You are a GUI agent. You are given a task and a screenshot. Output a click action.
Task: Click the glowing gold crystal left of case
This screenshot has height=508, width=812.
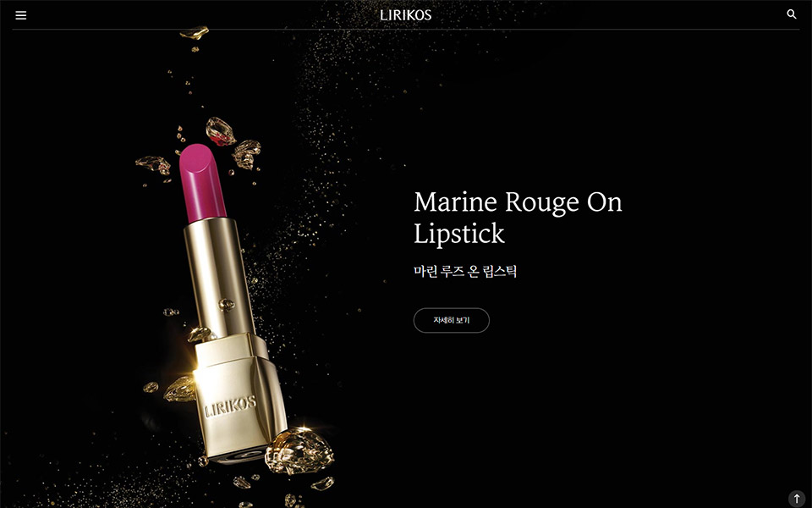coord(179,389)
